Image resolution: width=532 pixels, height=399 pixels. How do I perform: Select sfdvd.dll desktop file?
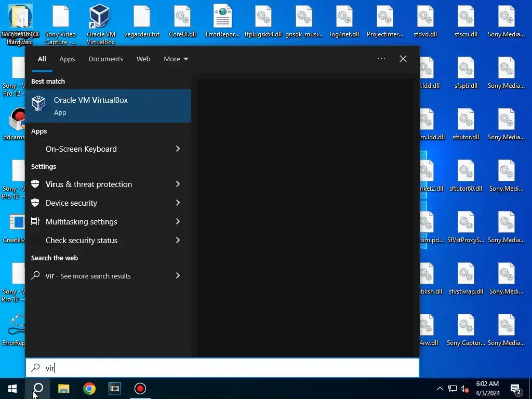tap(425, 21)
